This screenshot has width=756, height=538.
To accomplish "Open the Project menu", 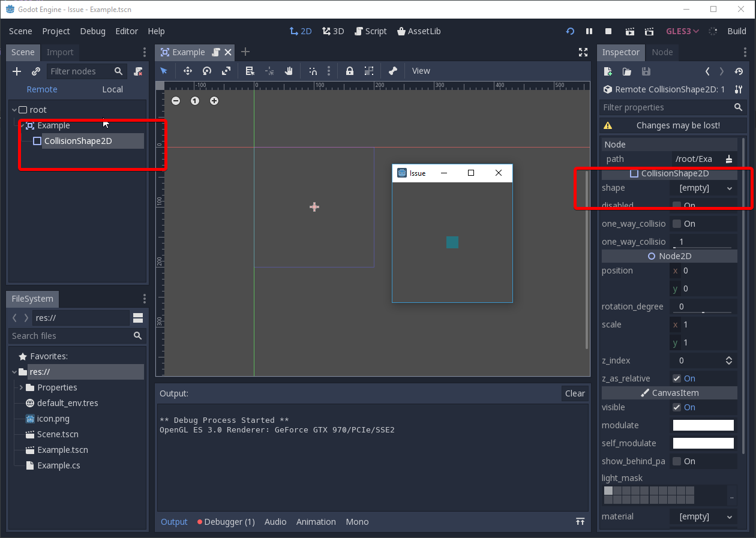I will 56,31.
